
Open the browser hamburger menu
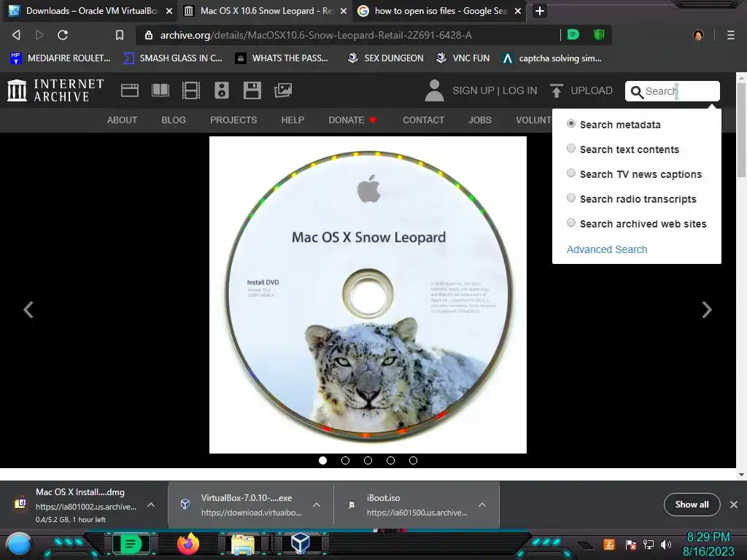[731, 35]
